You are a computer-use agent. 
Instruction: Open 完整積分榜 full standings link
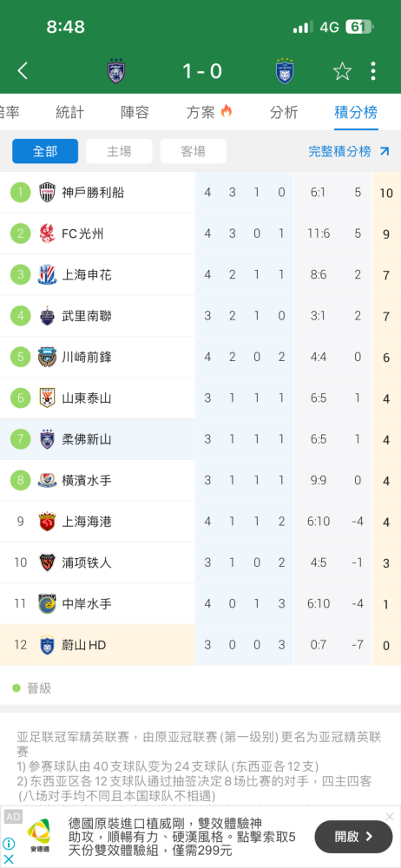pos(349,151)
